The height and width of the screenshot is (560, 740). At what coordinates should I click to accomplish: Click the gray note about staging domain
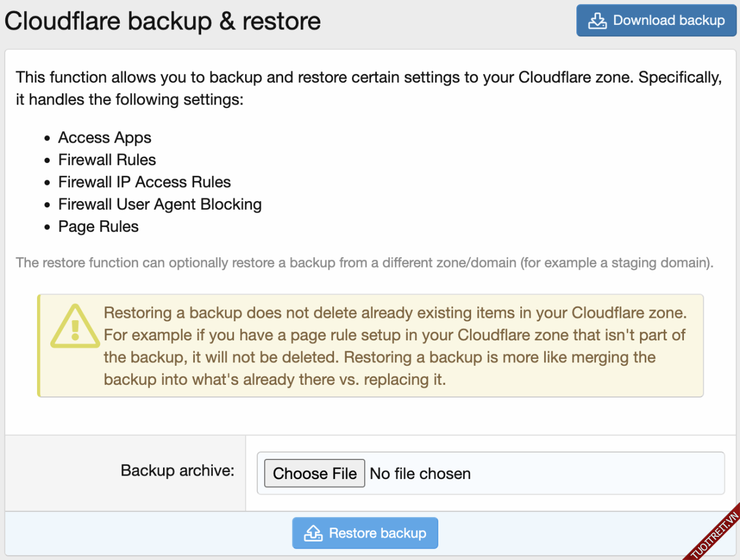click(x=364, y=263)
